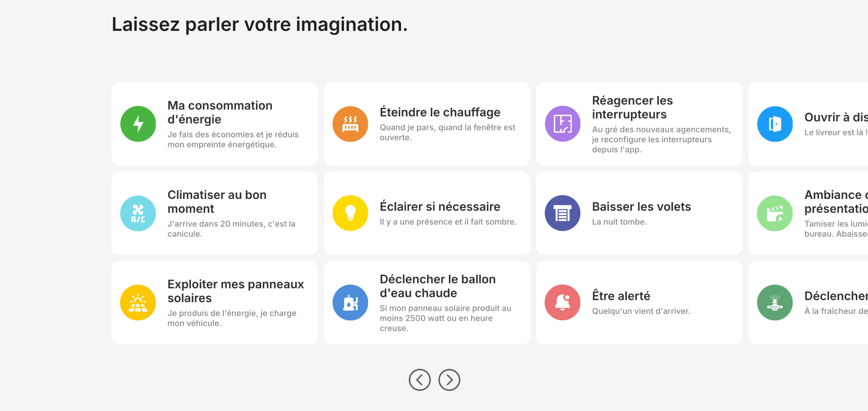Click the red alert bell icon
Screen dimensions: 868x411
coord(562,302)
